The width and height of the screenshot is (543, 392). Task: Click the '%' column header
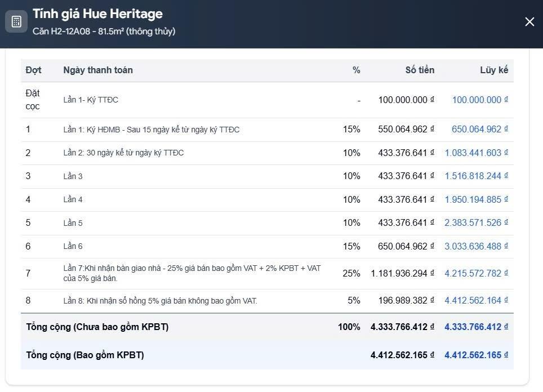[356, 70]
